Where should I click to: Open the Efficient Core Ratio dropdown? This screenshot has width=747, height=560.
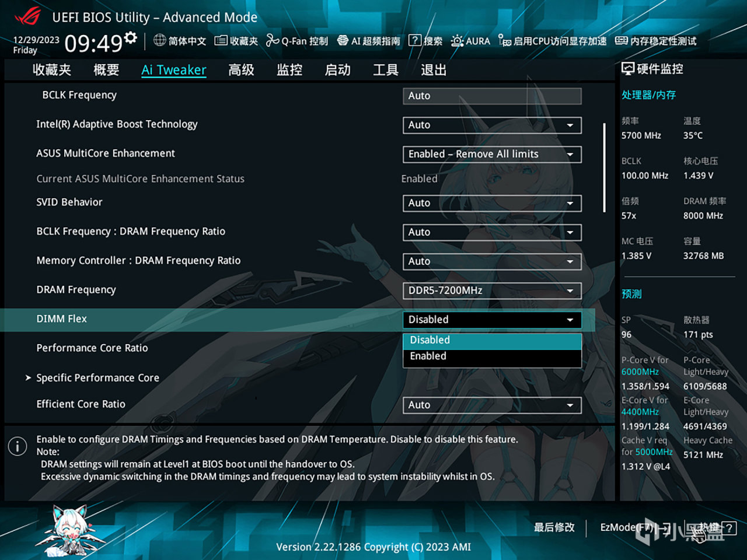pyautogui.click(x=492, y=405)
